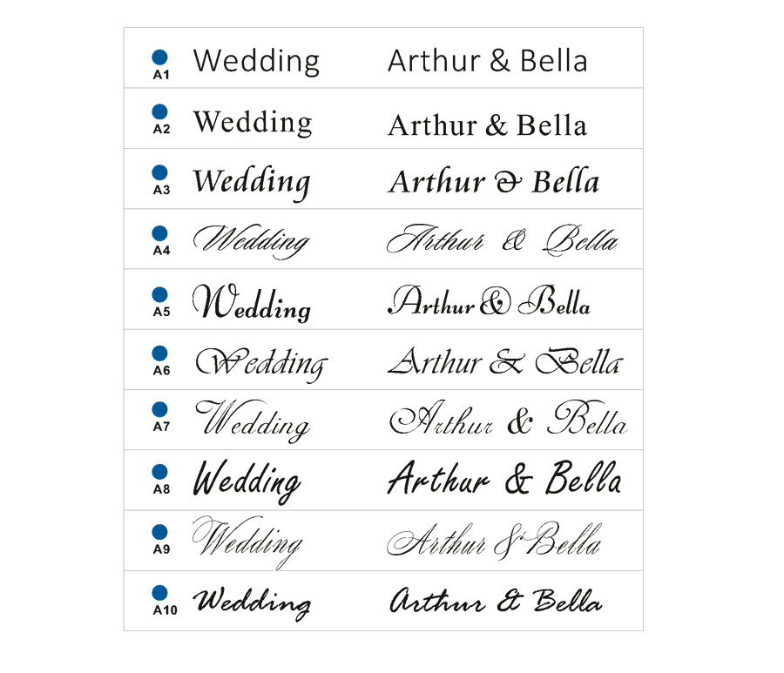Screen dimensions: 784x673
Task: Click the A1 sans-serif Wedding sample
Action: pos(256,62)
